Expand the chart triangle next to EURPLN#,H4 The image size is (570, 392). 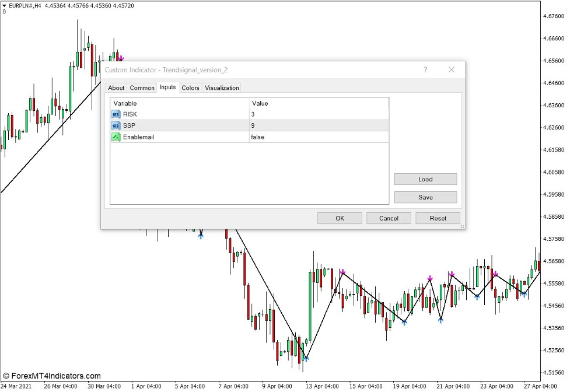tap(4, 5)
